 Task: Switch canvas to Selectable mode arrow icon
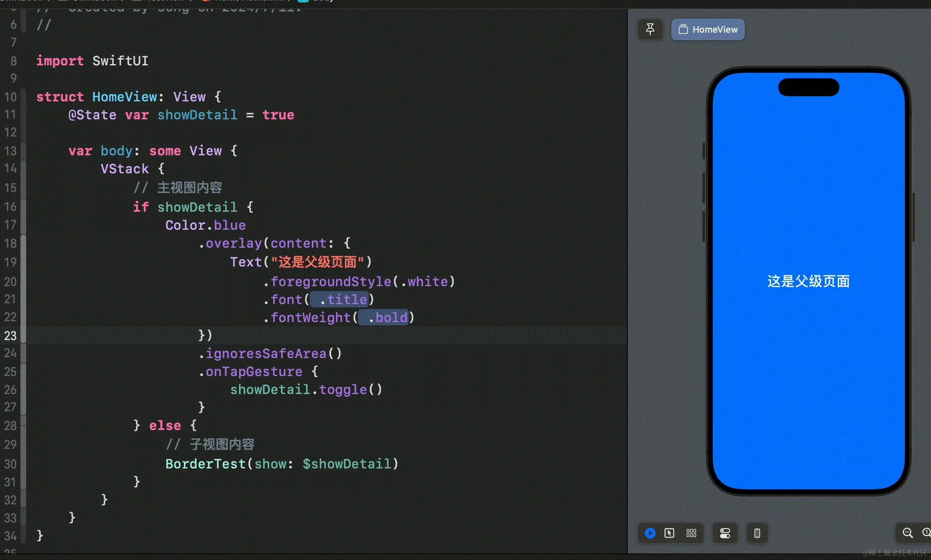pyautogui.click(x=669, y=533)
